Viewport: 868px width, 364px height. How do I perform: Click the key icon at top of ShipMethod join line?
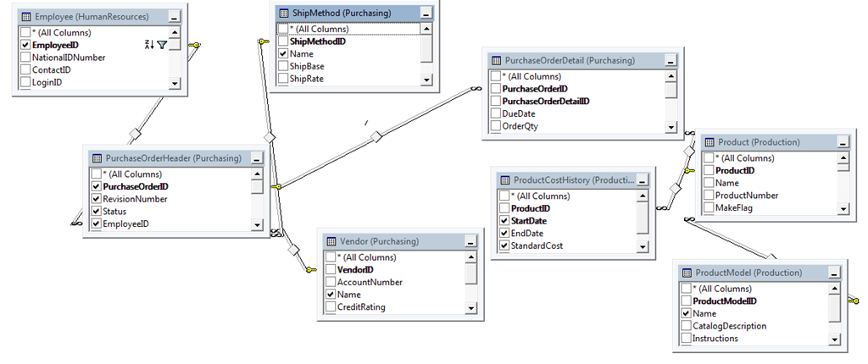(x=264, y=41)
